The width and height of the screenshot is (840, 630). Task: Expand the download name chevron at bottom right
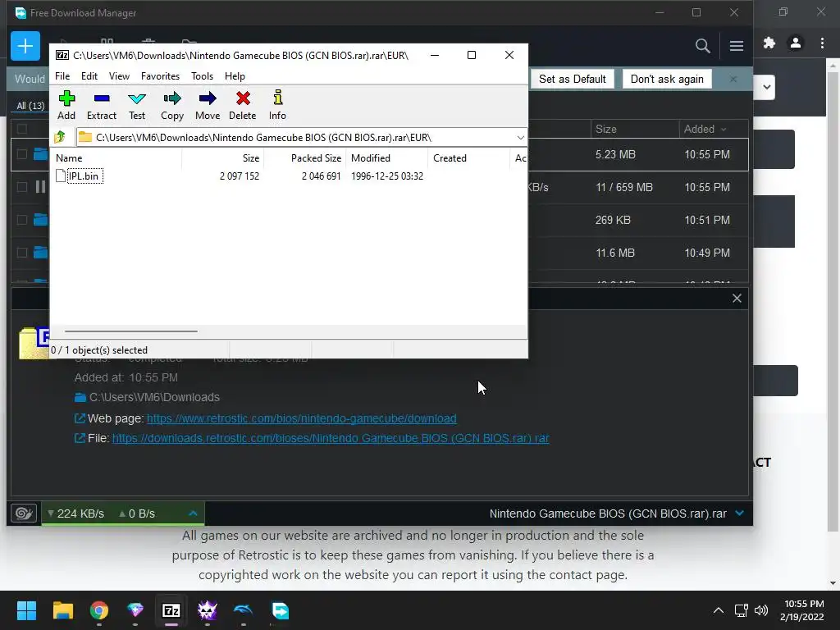point(740,514)
